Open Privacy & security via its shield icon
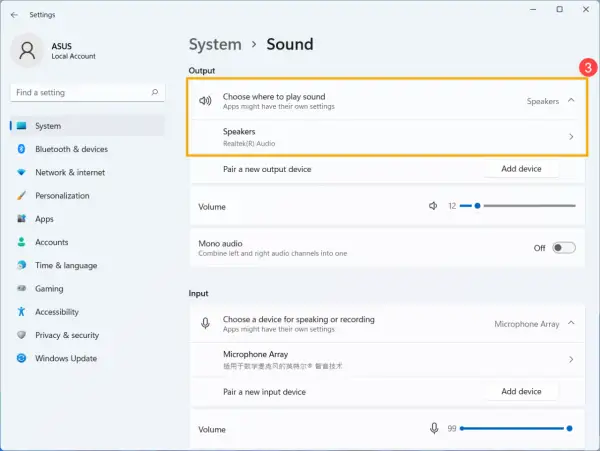Viewport: 600px width, 451px height. click(21, 335)
